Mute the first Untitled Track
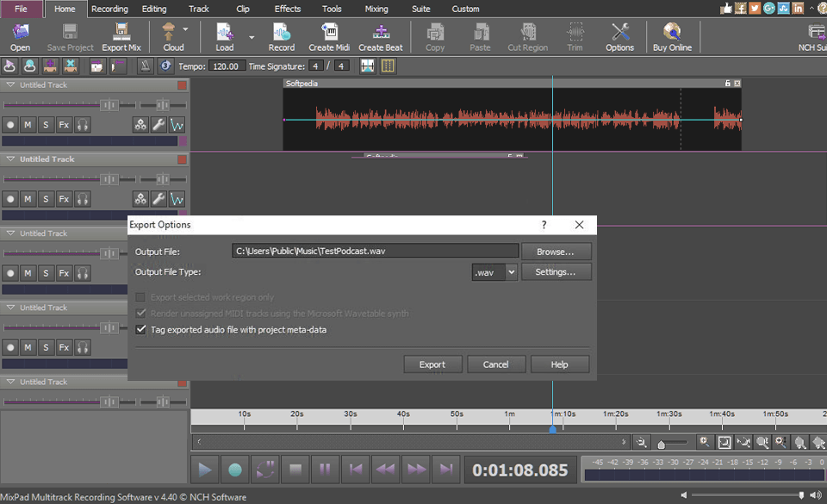Viewport: 827px width, 504px height. (27, 124)
